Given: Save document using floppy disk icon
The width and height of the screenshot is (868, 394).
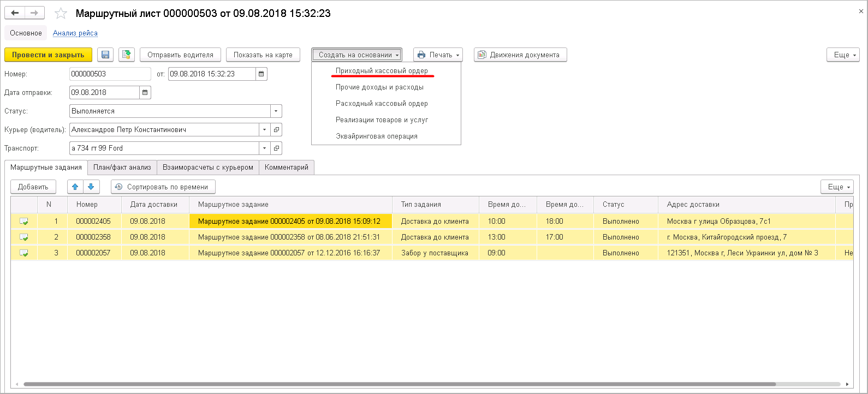Looking at the screenshot, I should (x=105, y=55).
